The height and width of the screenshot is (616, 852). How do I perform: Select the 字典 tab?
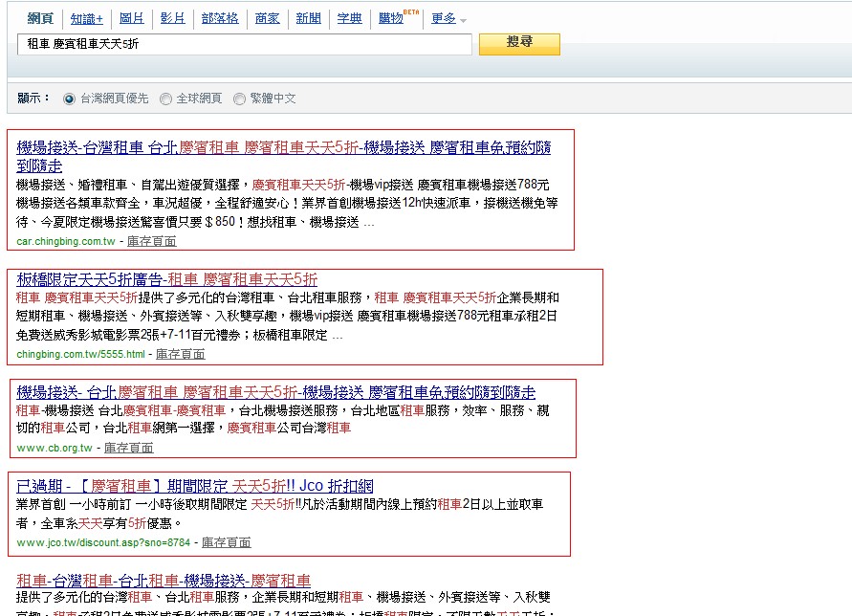(x=350, y=19)
